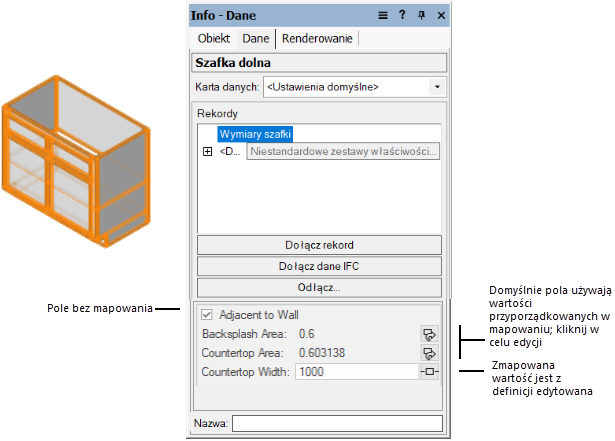Image resolution: width=615 pixels, height=441 pixels.
Task: Click the Odłącz... button
Action: coord(319,287)
